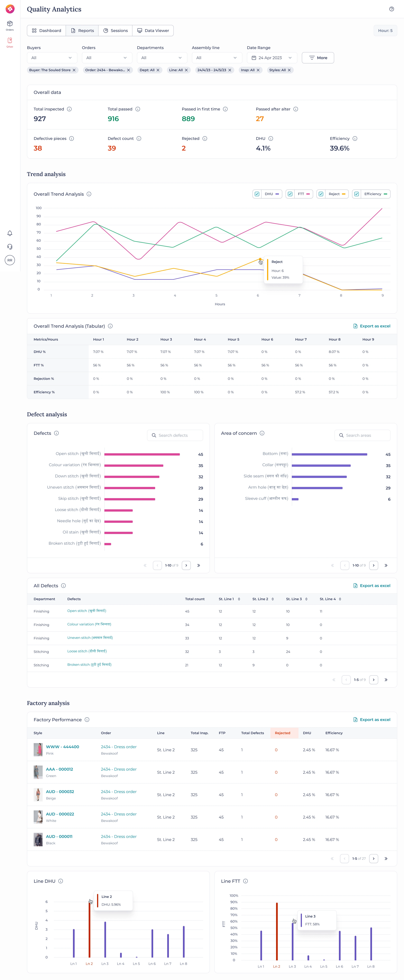Screen dimensions: 404x980
Task: Show info for Overall Trend Analysis chart
Action: pos(89,194)
